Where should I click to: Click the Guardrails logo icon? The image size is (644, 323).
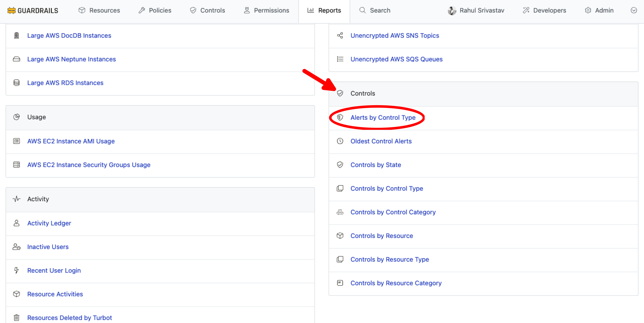coord(11,11)
